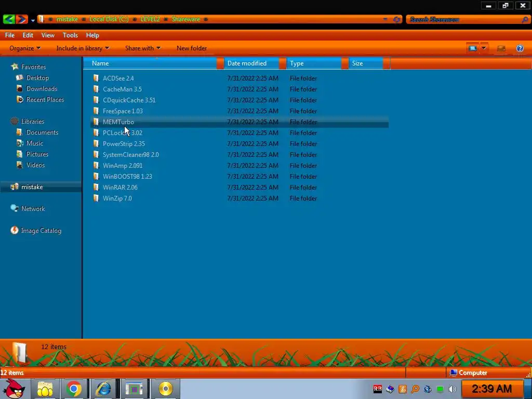Open the Angry Birds start button
Screen dimensions: 532x399
(14, 389)
